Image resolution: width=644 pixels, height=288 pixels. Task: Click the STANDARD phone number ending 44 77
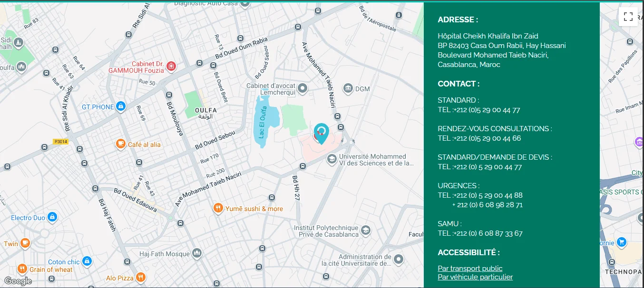coord(487,110)
